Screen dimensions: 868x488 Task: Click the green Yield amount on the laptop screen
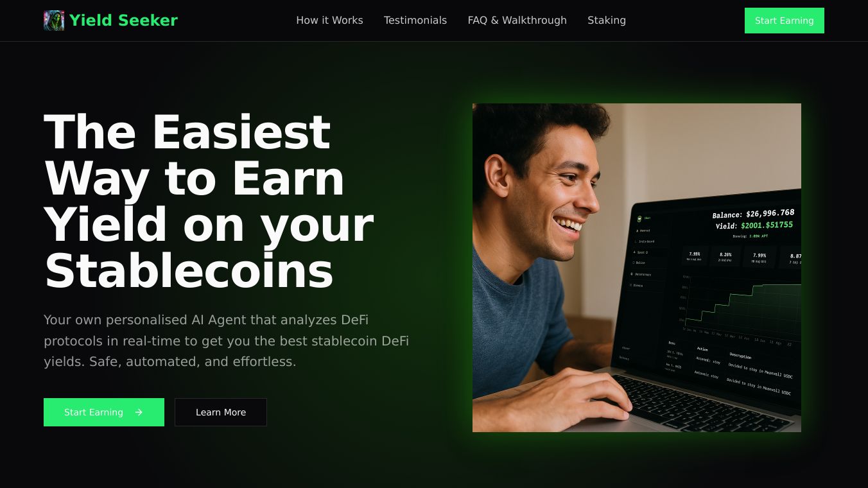point(767,225)
